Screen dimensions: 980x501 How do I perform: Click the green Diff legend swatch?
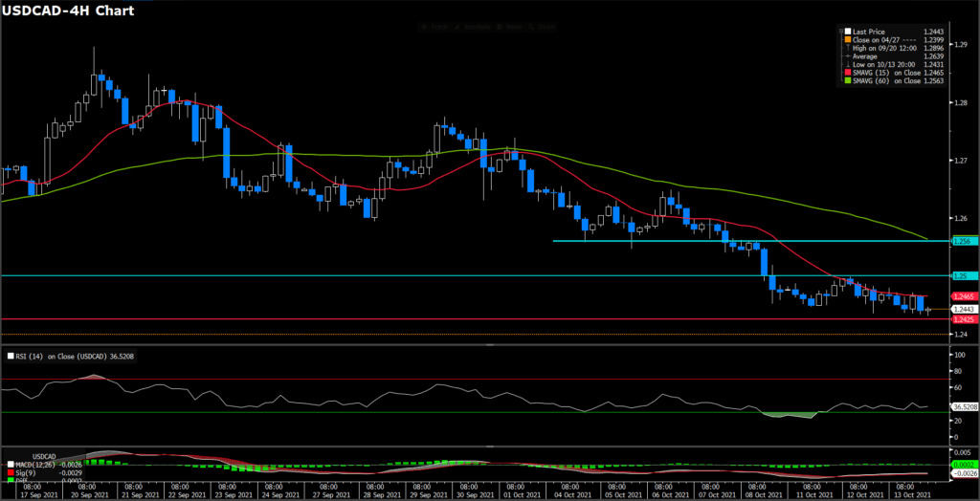click(x=11, y=479)
